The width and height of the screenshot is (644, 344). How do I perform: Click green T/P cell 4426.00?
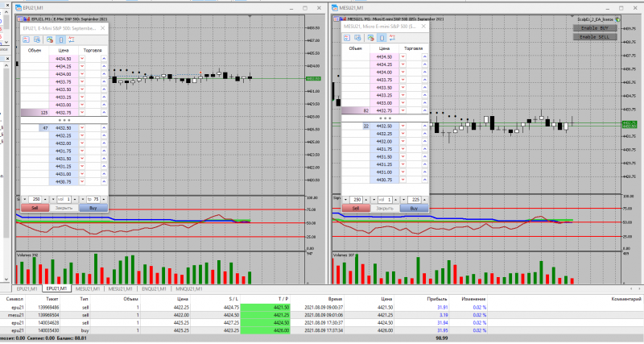click(x=266, y=330)
